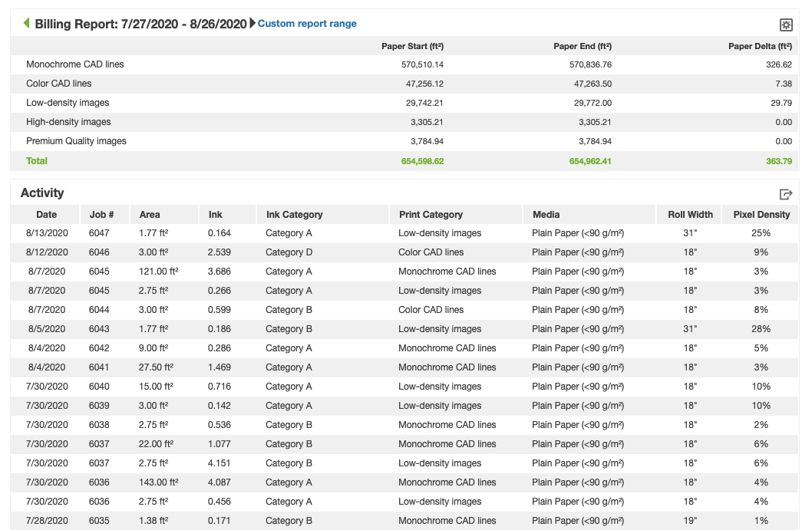Sort activity by Area column

click(150, 215)
